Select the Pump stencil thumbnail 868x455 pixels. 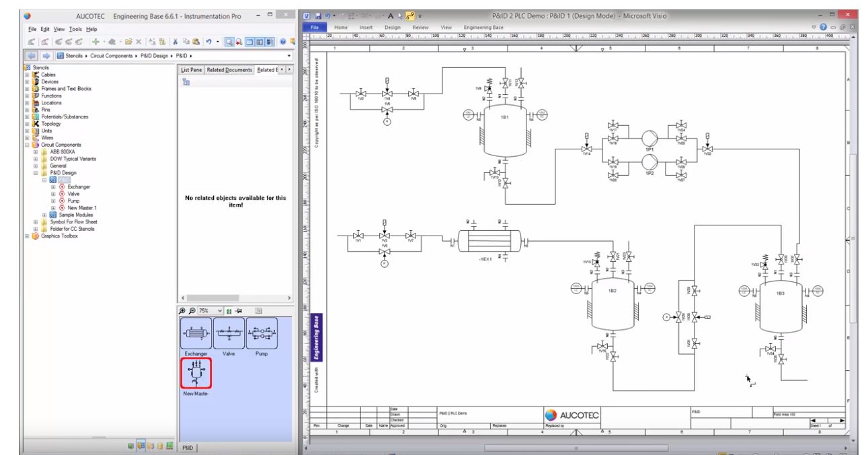click(262, 333)
